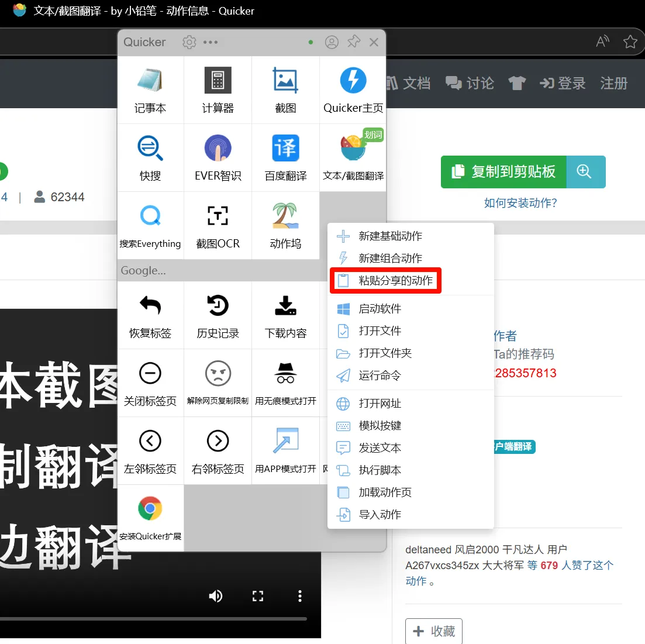This screenshot has width=645, height=644.
Task: Mute the video with the speaker icon
Action: pos(216,596)
